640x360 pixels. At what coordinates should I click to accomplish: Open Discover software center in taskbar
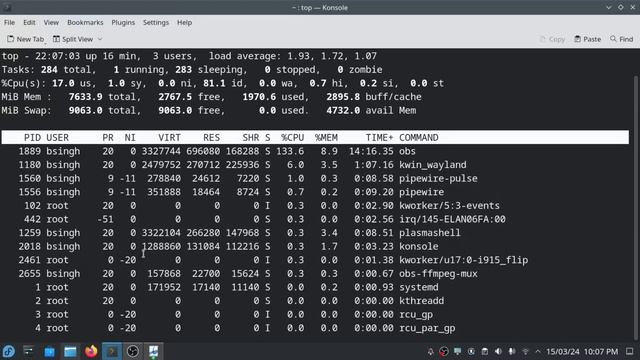pyautogui.click(x=49, y=351)
